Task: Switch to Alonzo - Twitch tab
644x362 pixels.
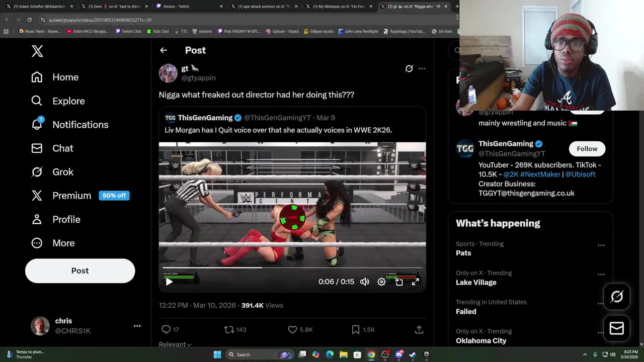Action: pos(189,6)
